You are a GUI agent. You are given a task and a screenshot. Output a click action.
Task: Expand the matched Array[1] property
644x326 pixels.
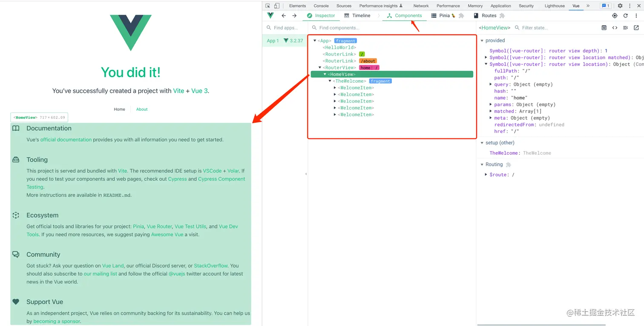[491, 111]
